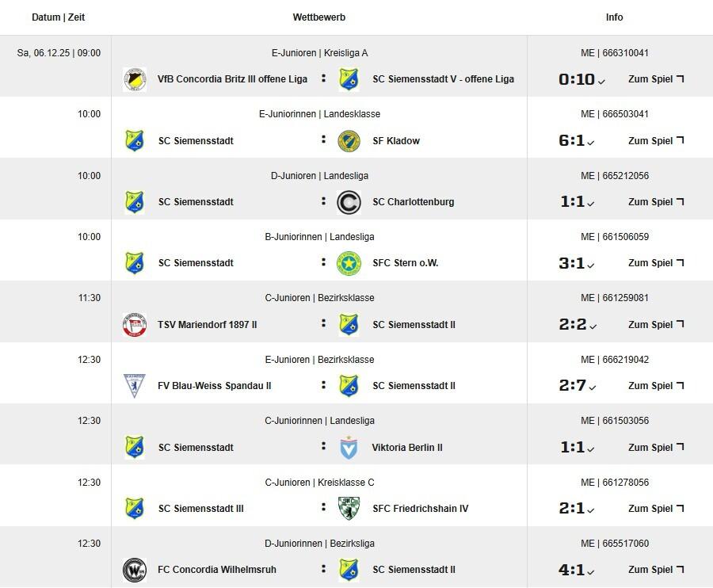Expand the 4:1 score chevron
The width and height of the screenshot is (713, 588).
[591, 571]
